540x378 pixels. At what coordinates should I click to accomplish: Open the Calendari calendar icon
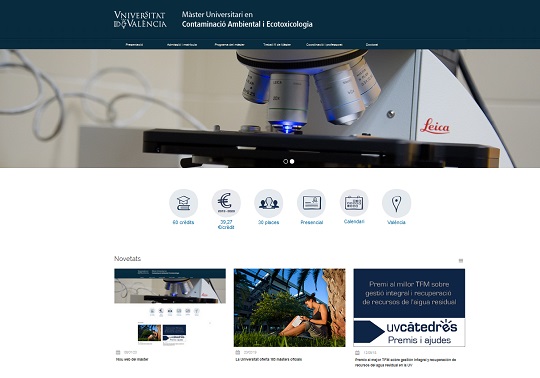[x=354, y=203]
